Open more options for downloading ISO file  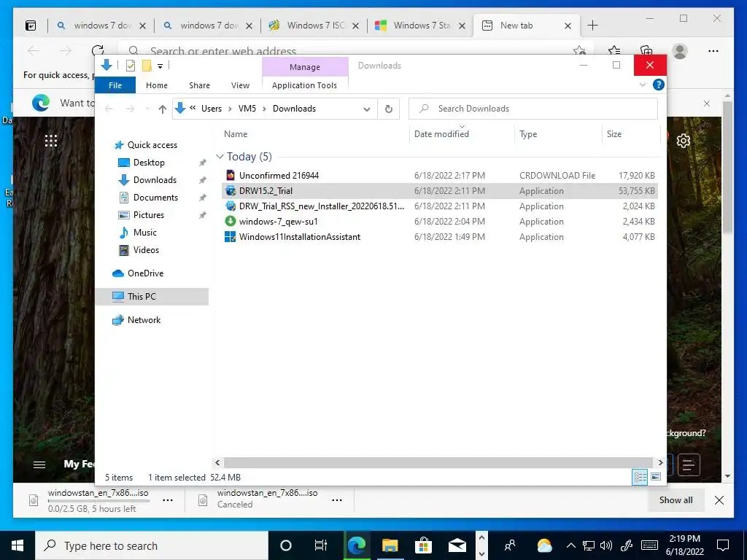click(168, 500)
